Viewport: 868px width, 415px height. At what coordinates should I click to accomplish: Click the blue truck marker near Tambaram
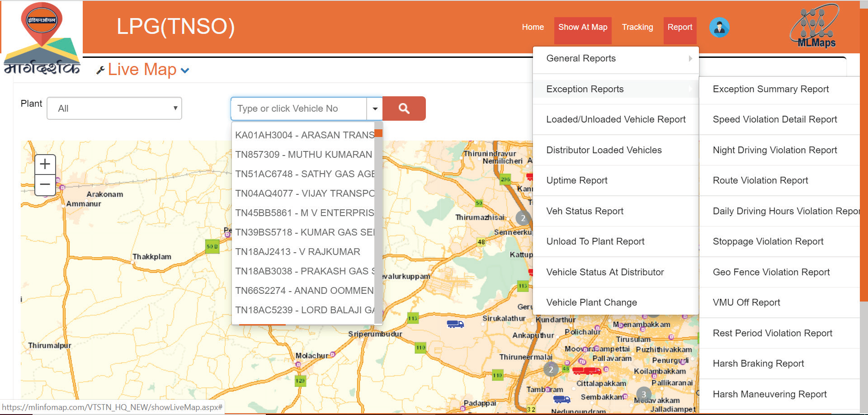[x=561, y=399]
